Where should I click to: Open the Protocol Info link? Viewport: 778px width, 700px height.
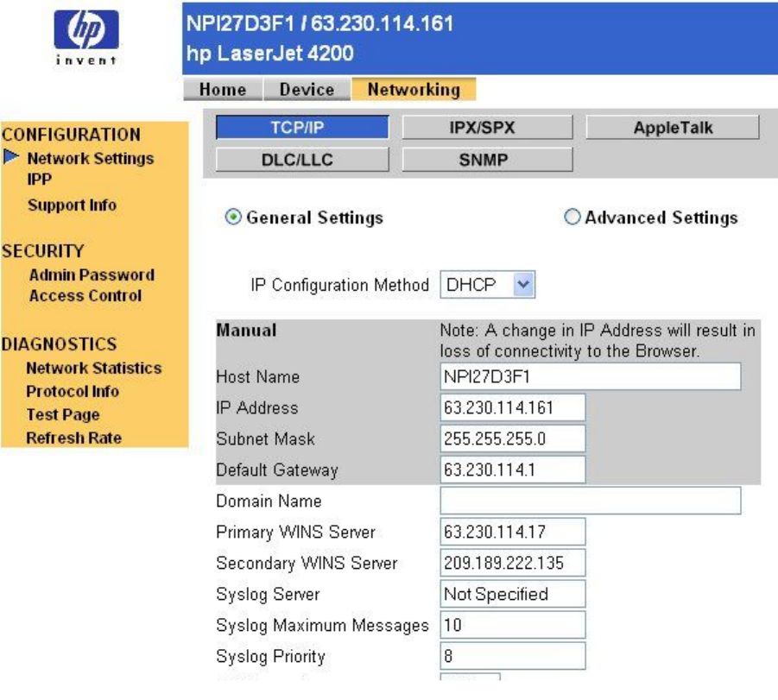point(73,391)
